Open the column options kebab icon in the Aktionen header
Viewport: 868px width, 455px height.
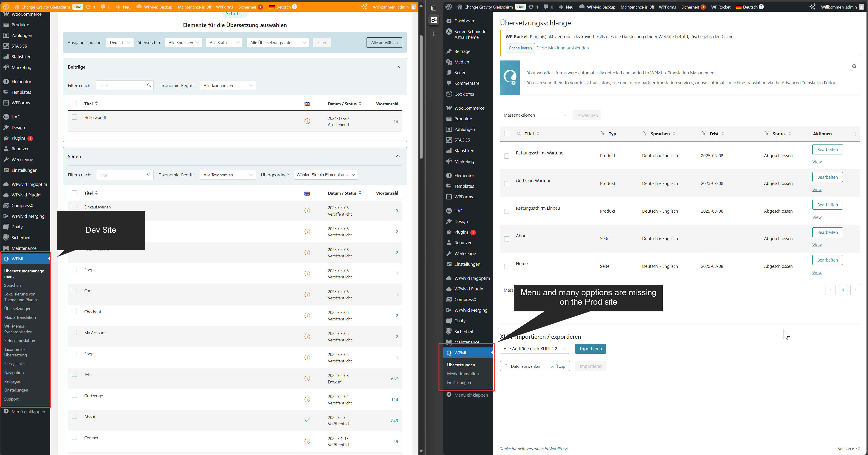click(x=855, y=134)
